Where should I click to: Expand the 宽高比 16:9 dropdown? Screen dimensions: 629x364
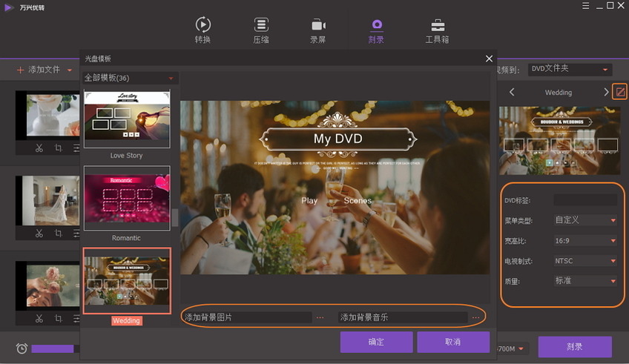pyautogui.click(x=585, y=241)
